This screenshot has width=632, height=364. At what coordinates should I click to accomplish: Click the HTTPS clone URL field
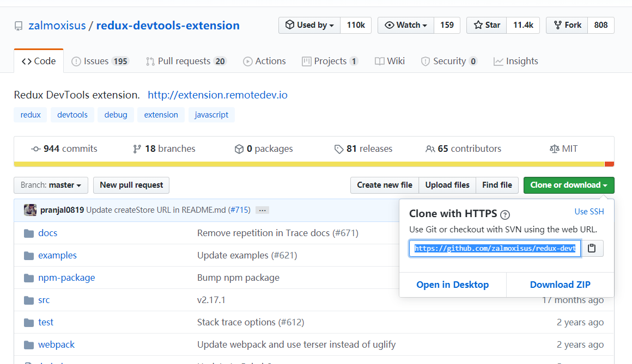495,249
